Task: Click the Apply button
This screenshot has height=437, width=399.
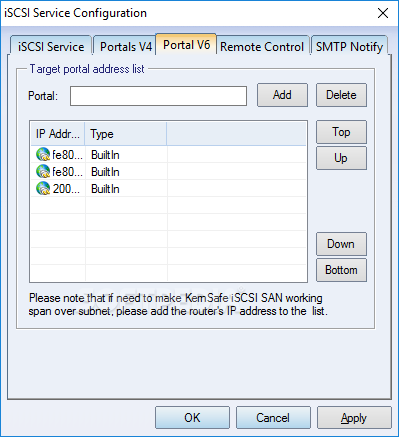Action: click(x=354, y=418)
